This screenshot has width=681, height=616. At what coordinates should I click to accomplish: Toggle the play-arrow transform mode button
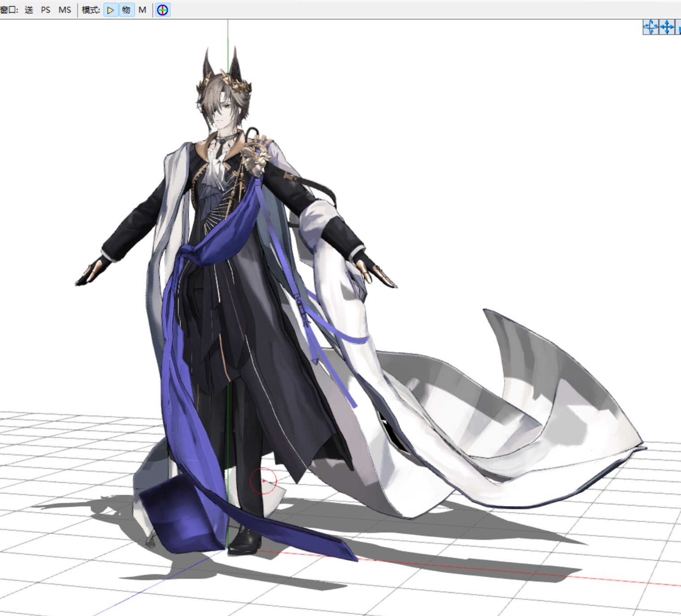[111, 10]
